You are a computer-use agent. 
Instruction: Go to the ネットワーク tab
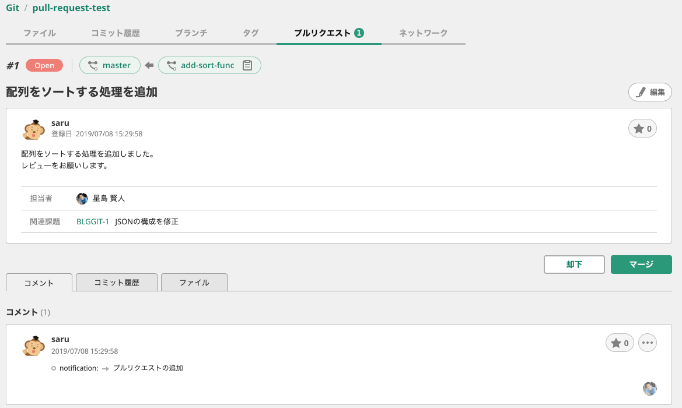(x=424, y=33)
